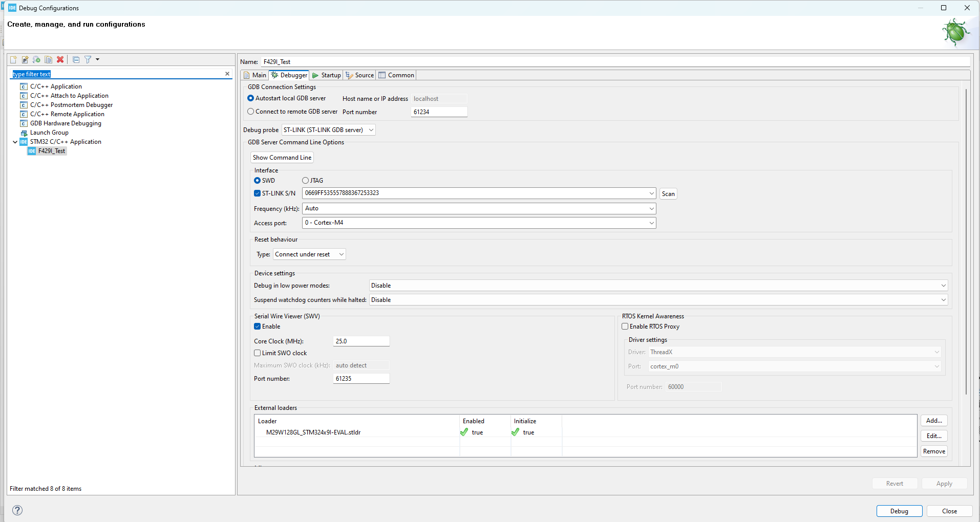Click the Export launch configuration icon
Viewport: 980px width, 522px height.
point(37,60)
